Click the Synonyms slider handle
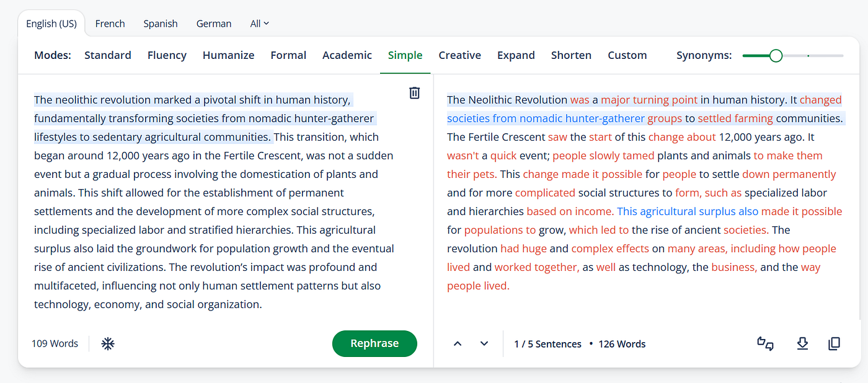The width and height of the screenshot is (868, 383). [x=776, y=56]
